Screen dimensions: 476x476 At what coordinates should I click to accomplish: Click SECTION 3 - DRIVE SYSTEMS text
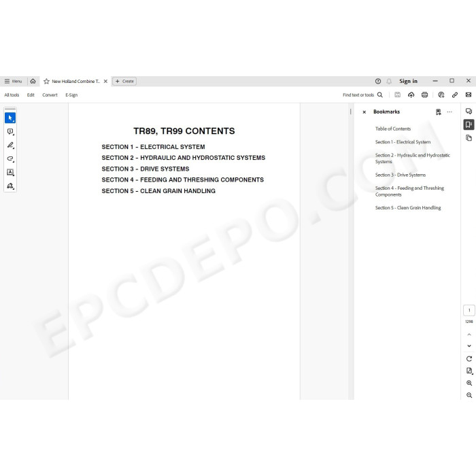click(x=146, y=169)
